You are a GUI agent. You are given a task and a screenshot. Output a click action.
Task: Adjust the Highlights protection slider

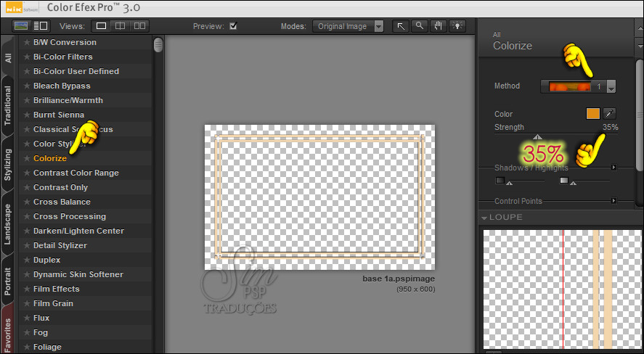click(x=573, y=183)
